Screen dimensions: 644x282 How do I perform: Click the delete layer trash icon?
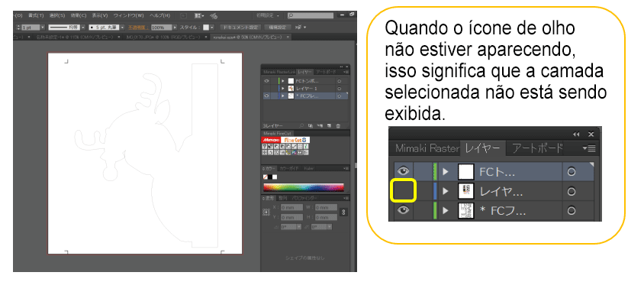click(338, 125)
